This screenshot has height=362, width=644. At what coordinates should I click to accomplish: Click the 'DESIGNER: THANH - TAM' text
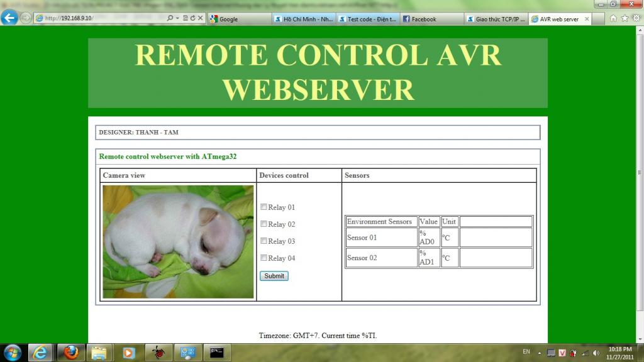point(139,132)
